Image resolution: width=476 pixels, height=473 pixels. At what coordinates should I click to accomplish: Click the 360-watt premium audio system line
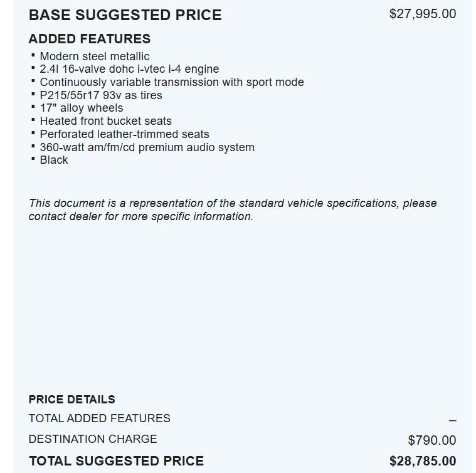[x=147, y=147]
